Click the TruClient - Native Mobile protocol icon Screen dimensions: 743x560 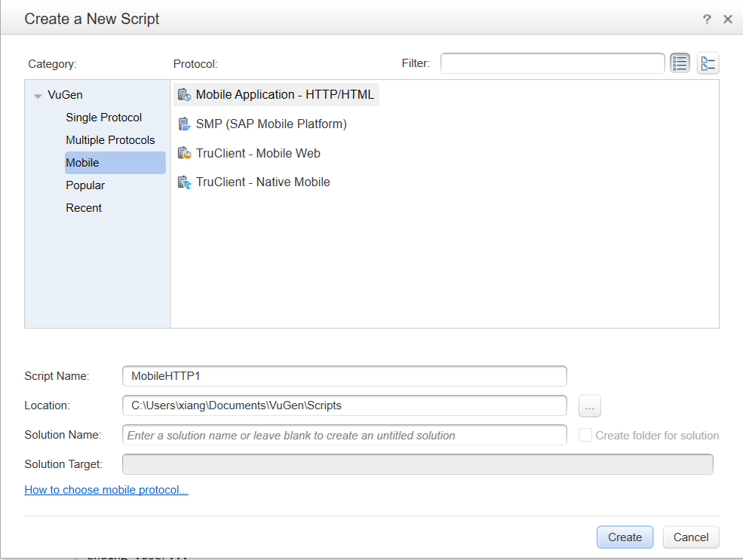[184, 182]
